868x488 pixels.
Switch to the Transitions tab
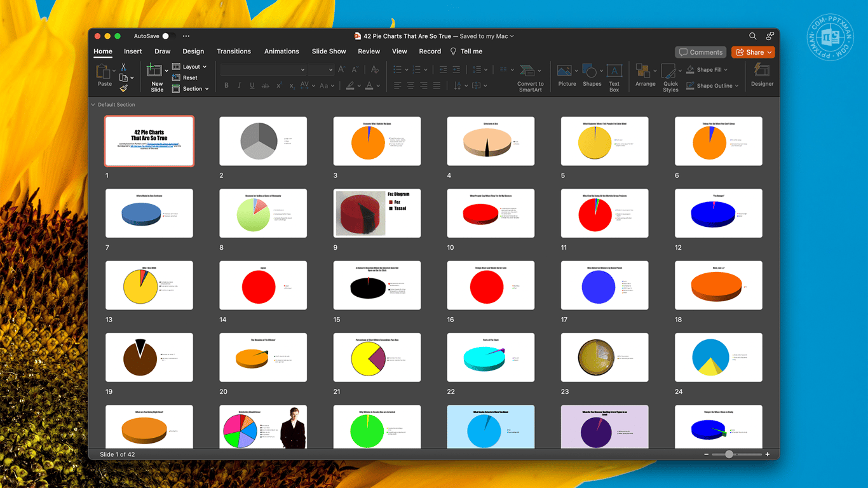234,51
